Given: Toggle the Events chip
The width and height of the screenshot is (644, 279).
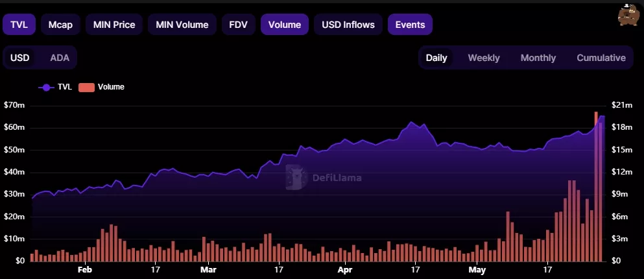Looking at the screenshot, I should pos(410,25).
